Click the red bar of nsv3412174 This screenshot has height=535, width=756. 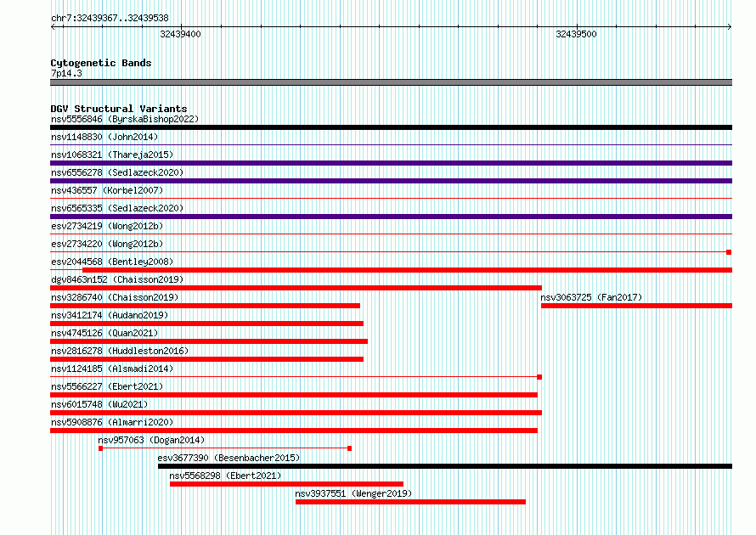(x=207, y=324)
